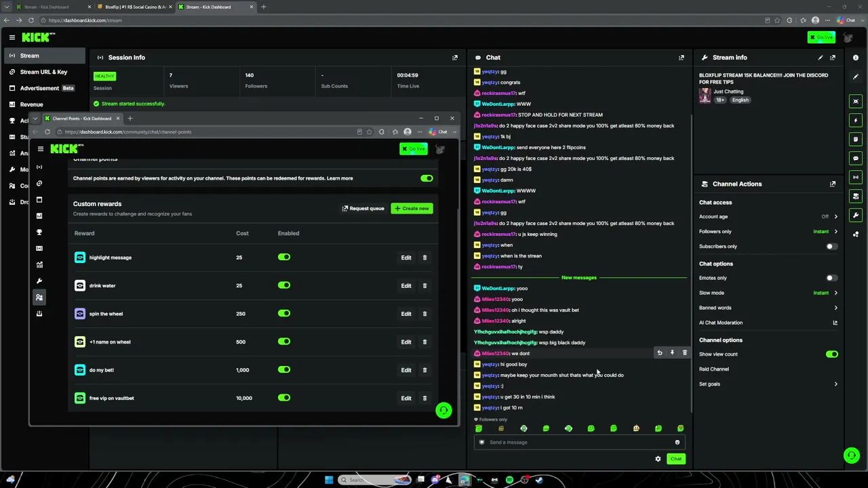The image size is (868, 488).
Task: Turn off Show view count
Action: [x=832, y=354]
